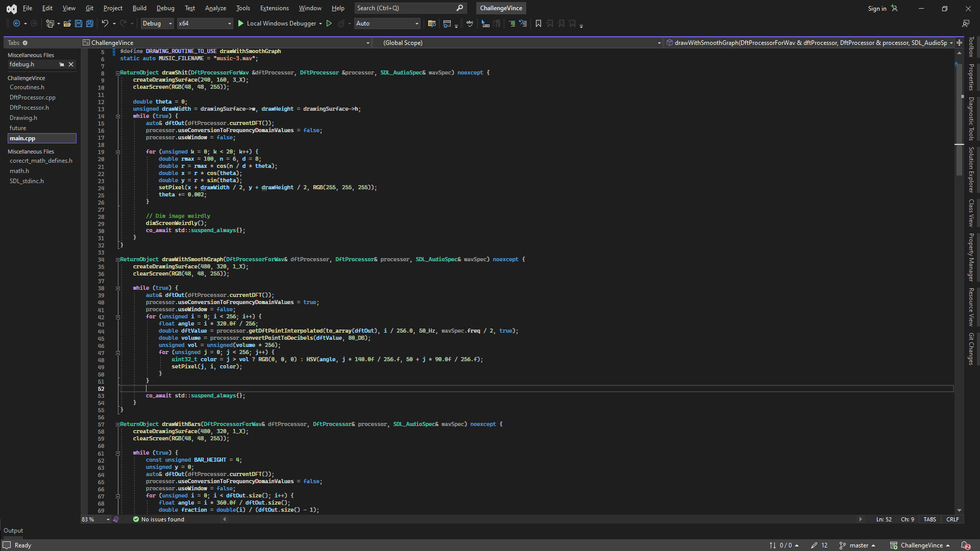This screenshot has width=980, height=551.
Task: Open the 83 % zoom level control
Action: (x=95, y=519)
